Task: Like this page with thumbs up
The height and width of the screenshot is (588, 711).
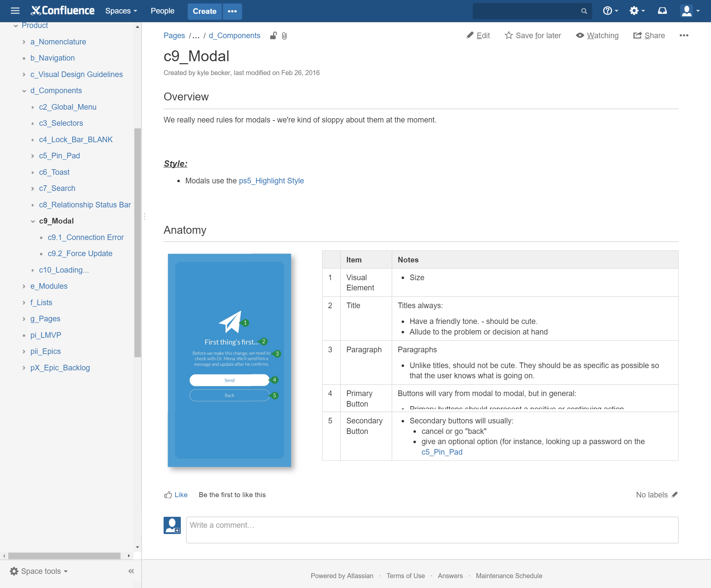Action: point(168,495)
